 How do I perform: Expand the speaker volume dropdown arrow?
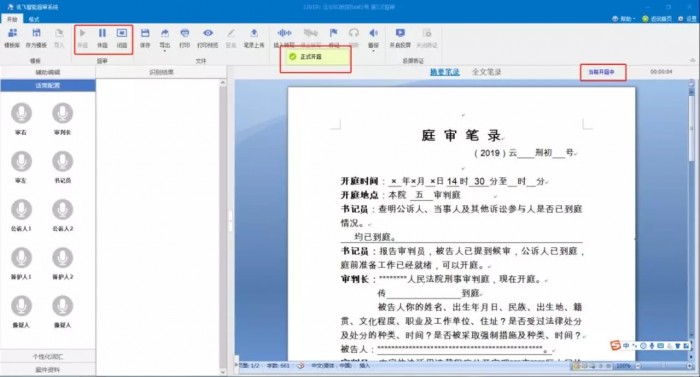click(x=373, y=51)
